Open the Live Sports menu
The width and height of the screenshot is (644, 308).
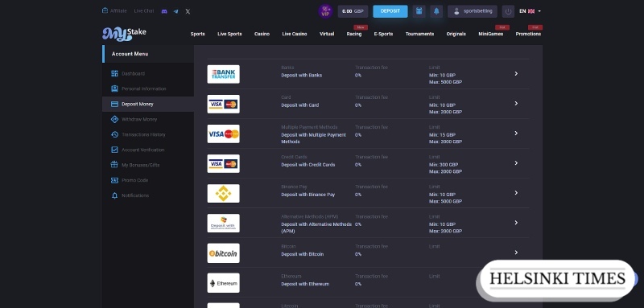point(229,34)
